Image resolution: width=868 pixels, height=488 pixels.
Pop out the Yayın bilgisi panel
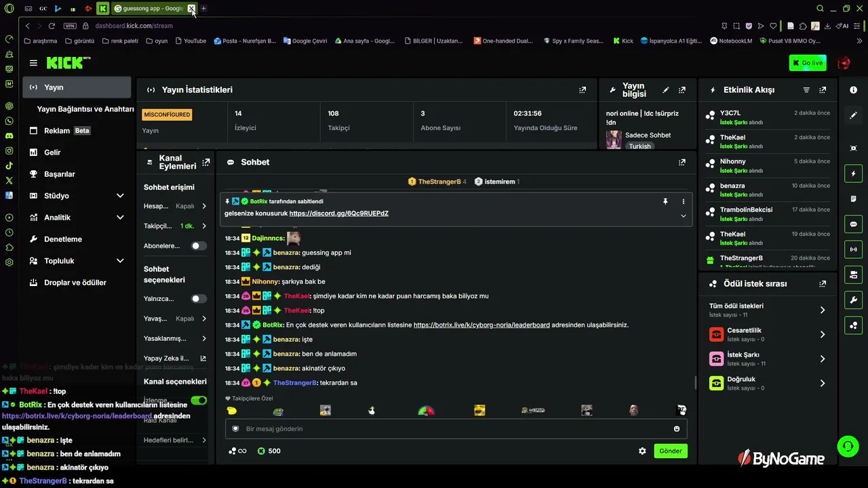[x=682, y=89]
